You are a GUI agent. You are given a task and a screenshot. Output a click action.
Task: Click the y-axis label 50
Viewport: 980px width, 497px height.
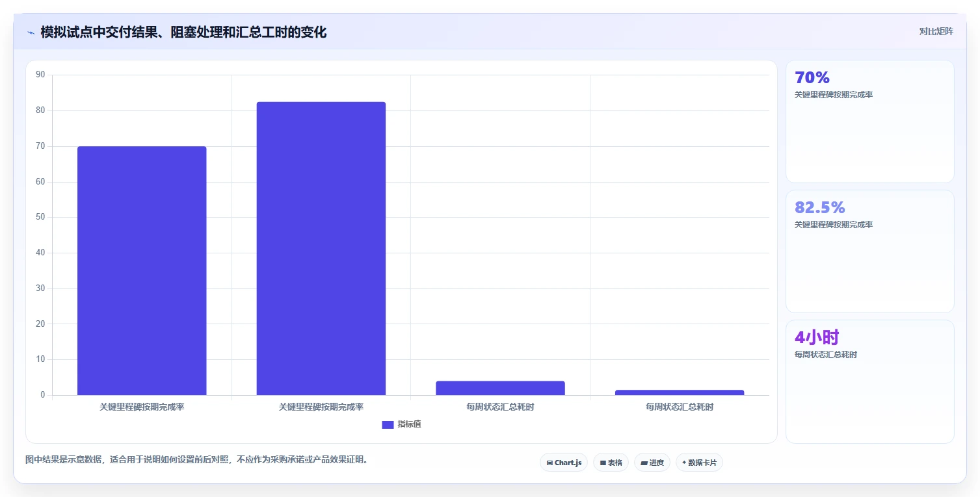coord(40,217)
